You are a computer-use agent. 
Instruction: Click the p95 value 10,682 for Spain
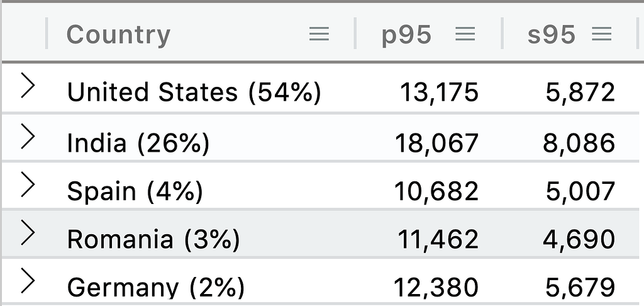coord(436,191)
